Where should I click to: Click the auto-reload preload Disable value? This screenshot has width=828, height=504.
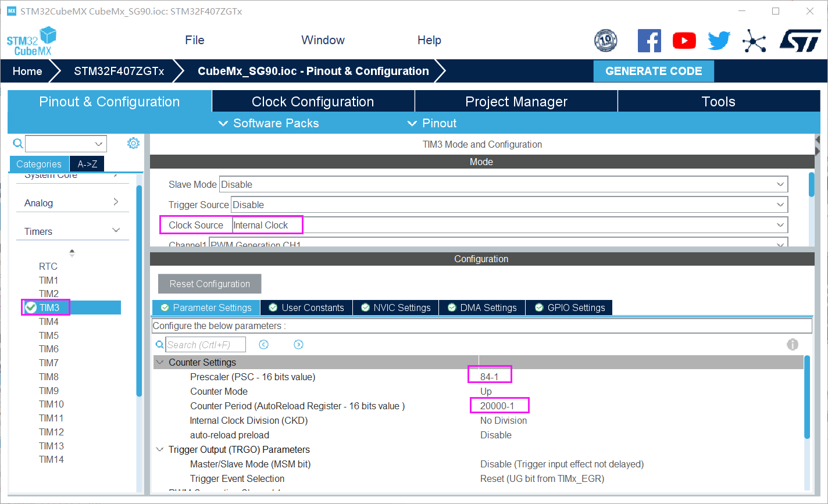coord(496,435)
